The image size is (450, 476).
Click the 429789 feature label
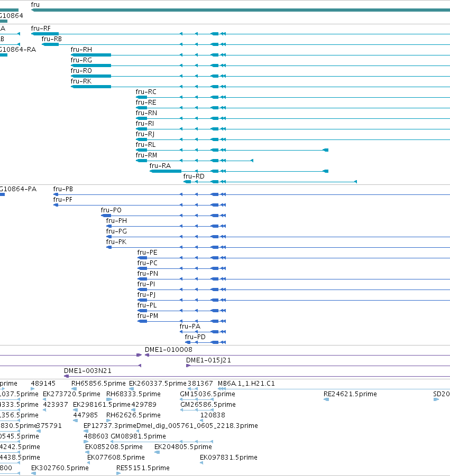(144, 405)
